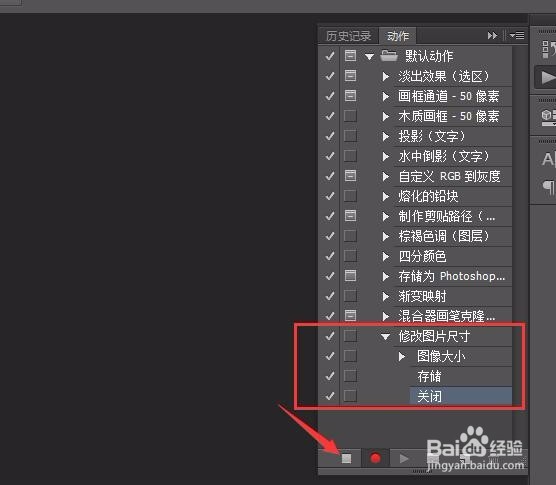
Task: Open the Paragraph ¶ icon in the right dock
Action: 549,187
